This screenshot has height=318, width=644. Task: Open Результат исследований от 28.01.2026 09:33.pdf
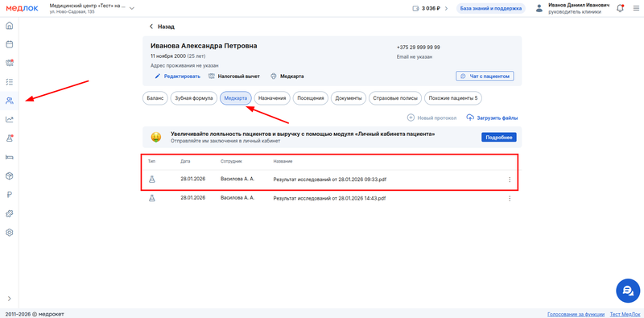pos(330,180)
